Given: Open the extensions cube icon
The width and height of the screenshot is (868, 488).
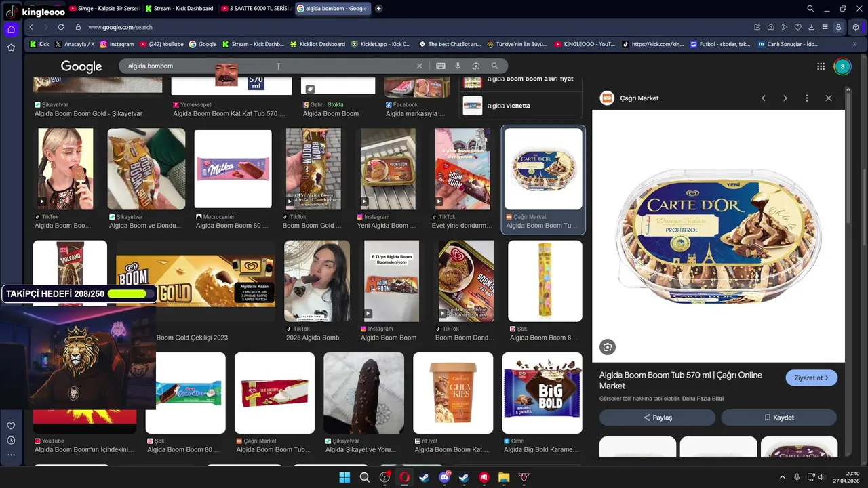Looking at the screenshot, I should [856, 27].
